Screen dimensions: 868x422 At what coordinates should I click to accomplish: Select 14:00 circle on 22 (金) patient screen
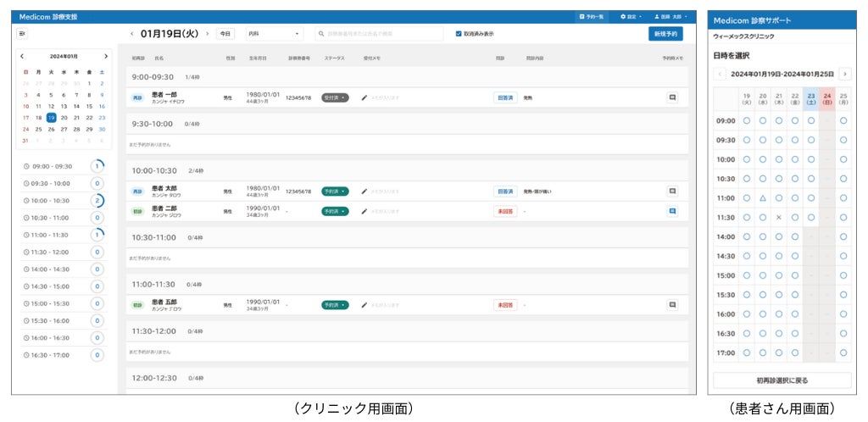click(x=795, y=236)
